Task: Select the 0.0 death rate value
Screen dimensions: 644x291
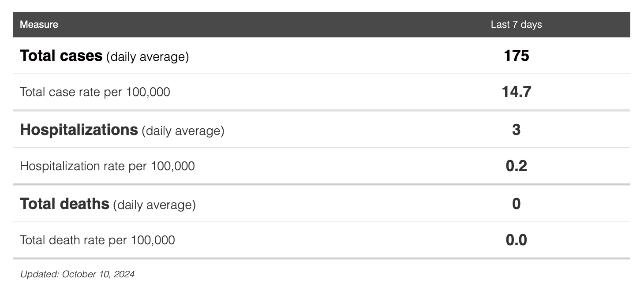Action: (x=516, y=240)
